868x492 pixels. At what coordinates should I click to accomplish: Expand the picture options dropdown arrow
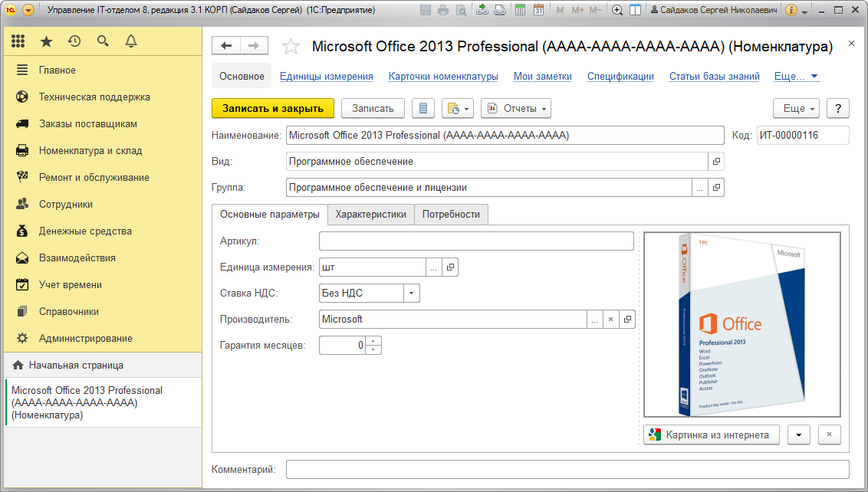click(x=799, y=435)
